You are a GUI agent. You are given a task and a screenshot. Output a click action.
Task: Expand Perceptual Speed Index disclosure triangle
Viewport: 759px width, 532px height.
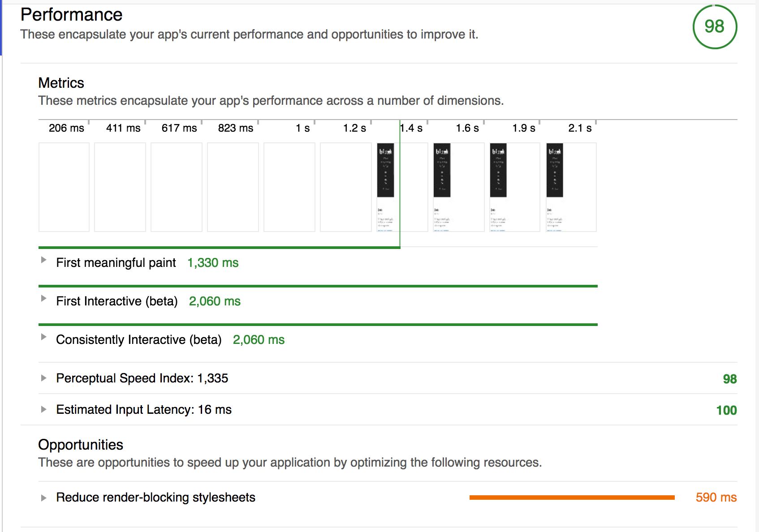click(43, 378)
